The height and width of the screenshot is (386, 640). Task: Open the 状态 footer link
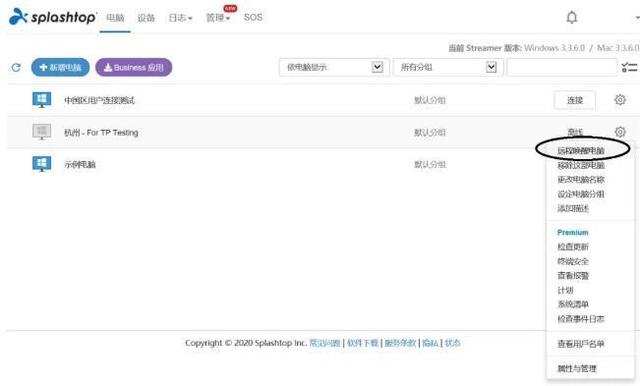[452, 343]
